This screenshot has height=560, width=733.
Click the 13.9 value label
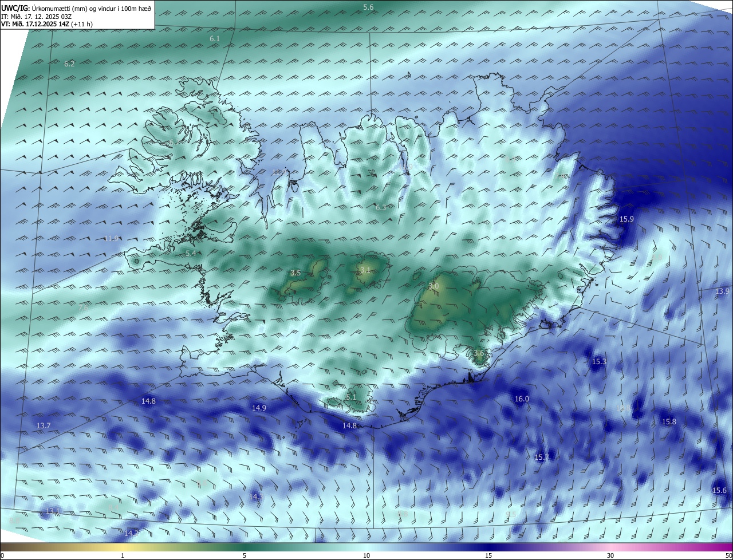point(722,291)
